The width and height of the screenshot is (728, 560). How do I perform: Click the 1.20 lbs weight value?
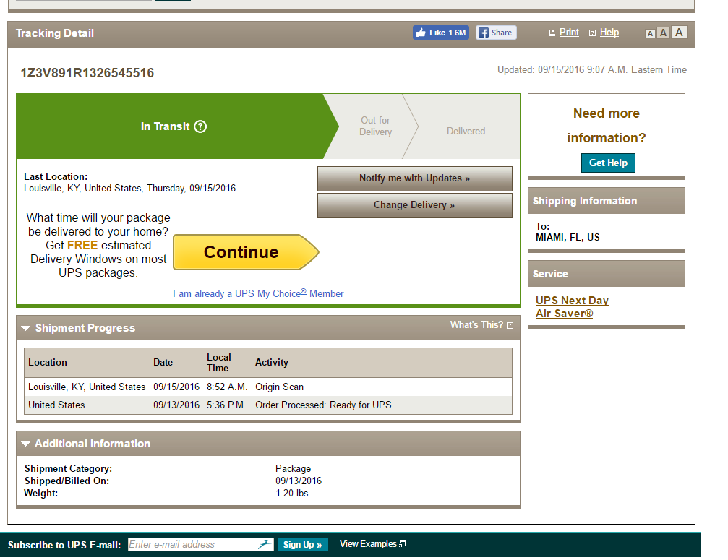292,494
